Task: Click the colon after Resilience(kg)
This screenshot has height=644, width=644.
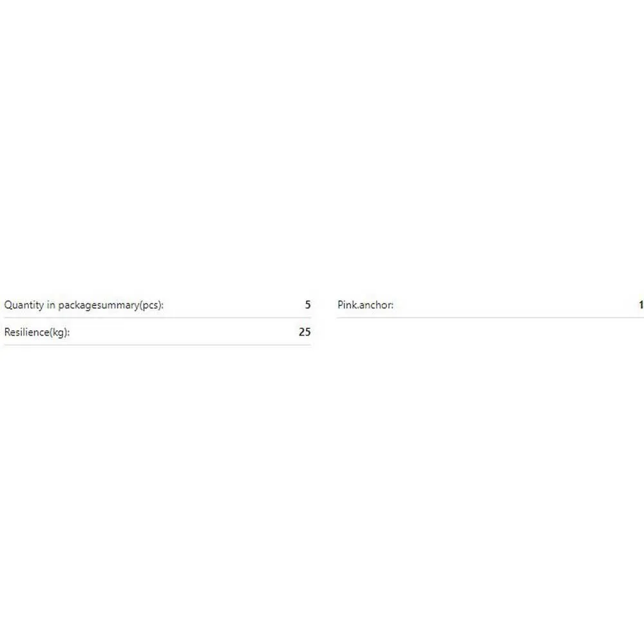Action: click(x=68, y=333)
